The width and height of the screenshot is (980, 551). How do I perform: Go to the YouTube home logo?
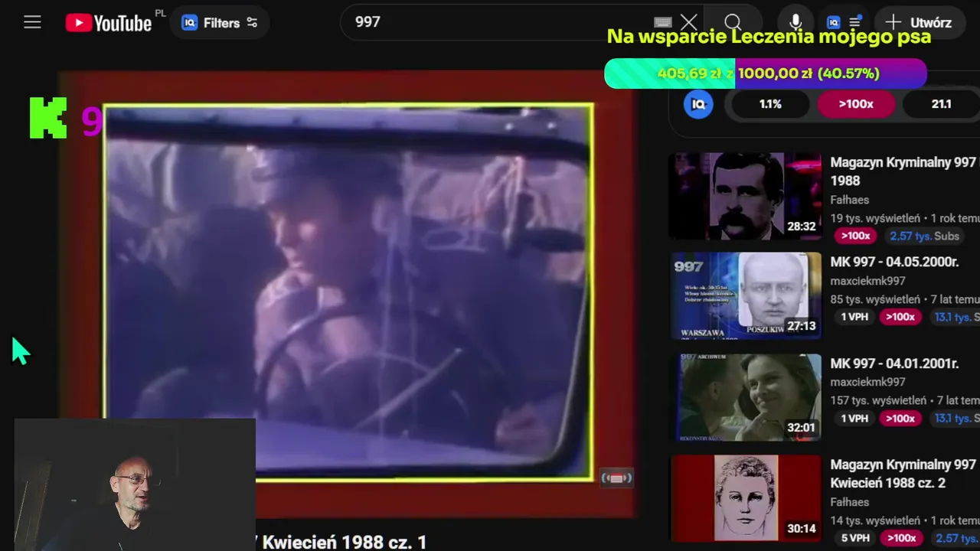(x=109, y=23)
